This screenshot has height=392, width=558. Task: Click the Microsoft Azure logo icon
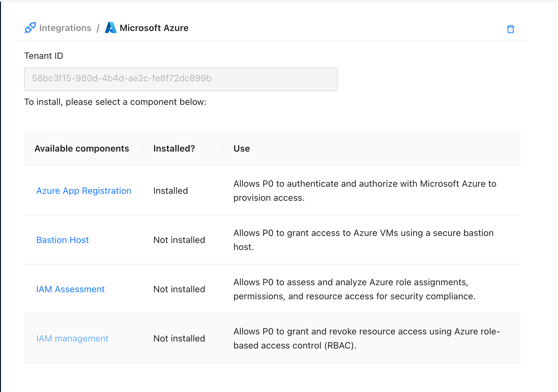tap(111, 28)
